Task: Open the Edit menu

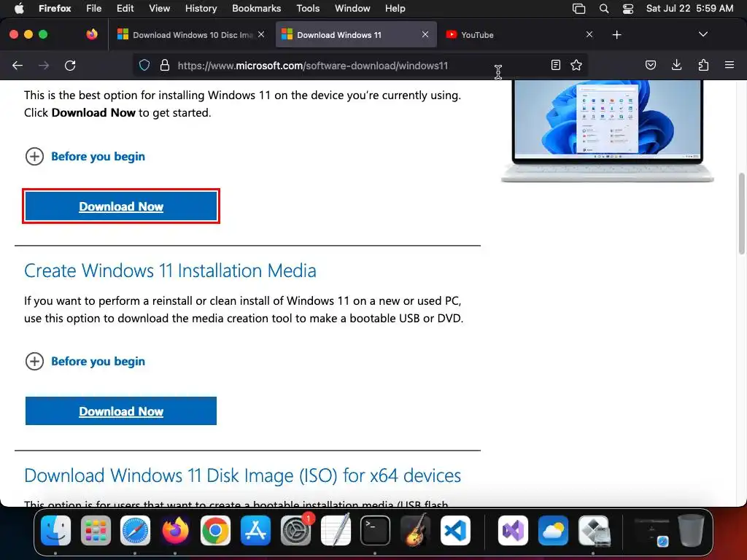Action: [125, 8]
